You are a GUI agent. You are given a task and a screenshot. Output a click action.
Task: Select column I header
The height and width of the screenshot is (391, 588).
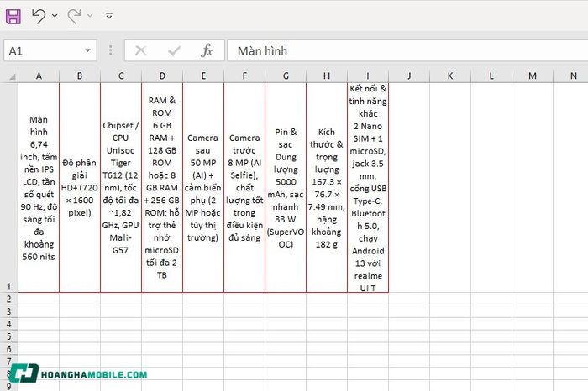tap(368, 76)
